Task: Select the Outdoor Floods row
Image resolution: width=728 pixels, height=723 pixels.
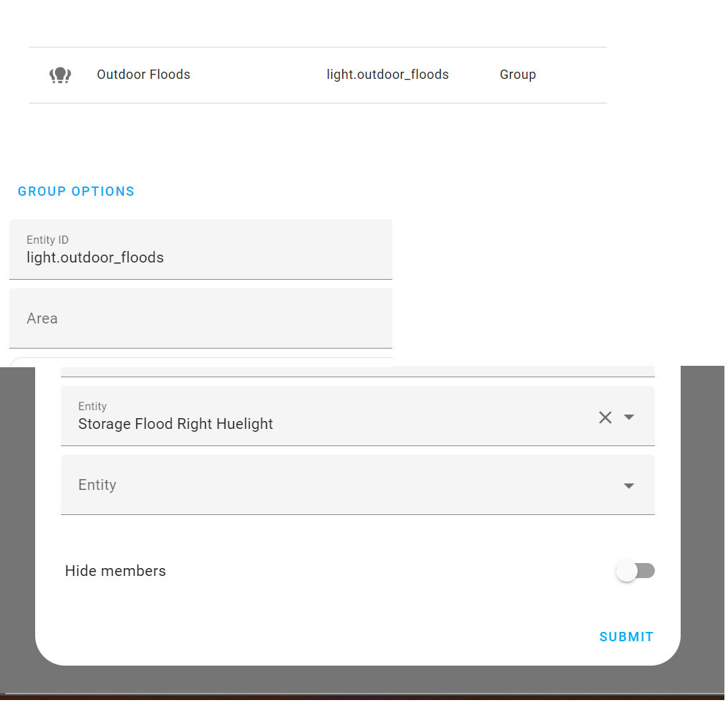Action: [316, 74]
